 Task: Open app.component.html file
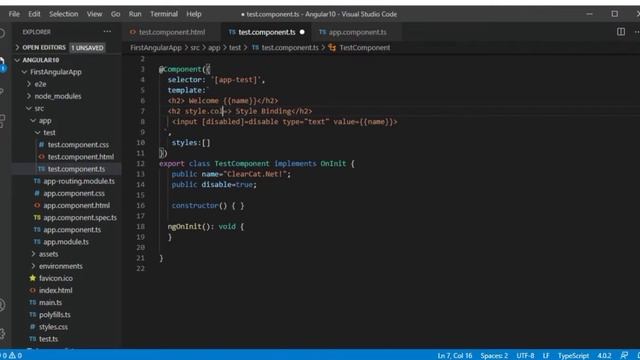click(x=76, y=206)
